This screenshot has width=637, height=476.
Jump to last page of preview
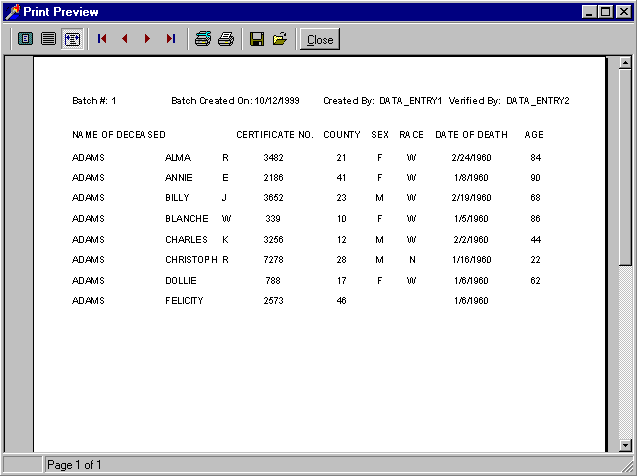[171, 39]
